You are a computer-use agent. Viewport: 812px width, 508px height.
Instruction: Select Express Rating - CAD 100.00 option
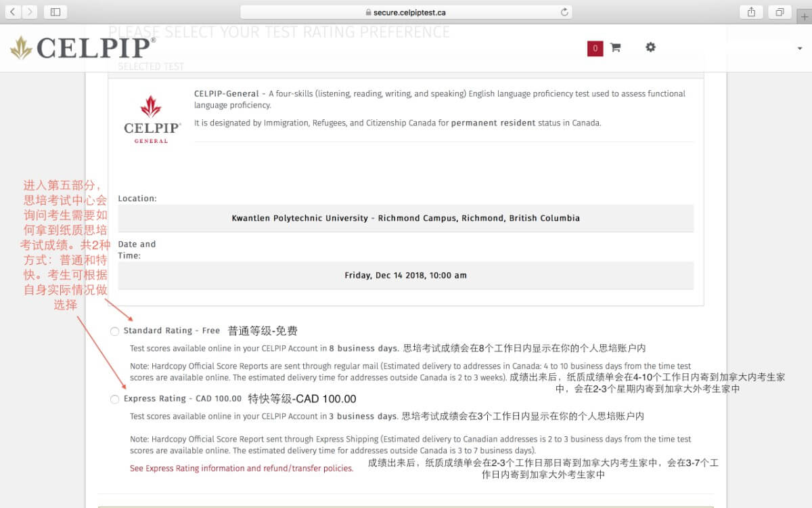pyautogui.click(x=114, y=400)
